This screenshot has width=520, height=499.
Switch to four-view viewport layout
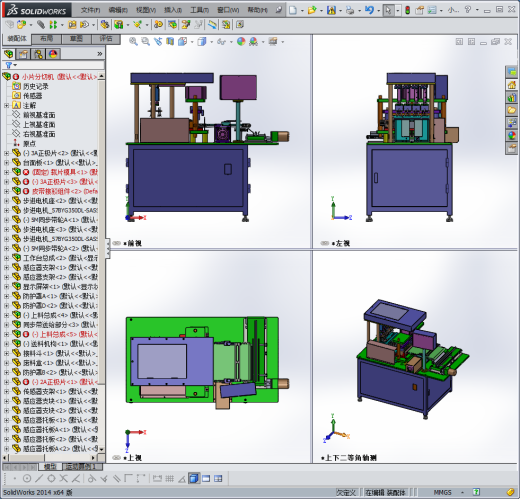coord(218,479)
